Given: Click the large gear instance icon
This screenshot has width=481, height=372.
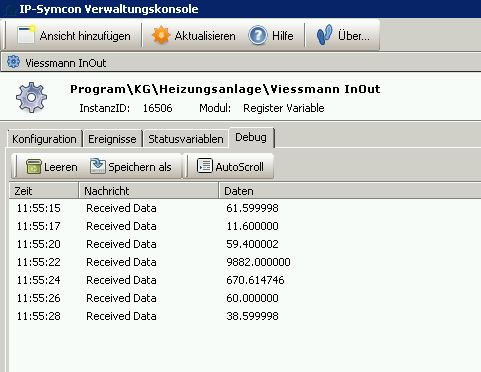Looking at the screenshot, I should coord(31,97).
